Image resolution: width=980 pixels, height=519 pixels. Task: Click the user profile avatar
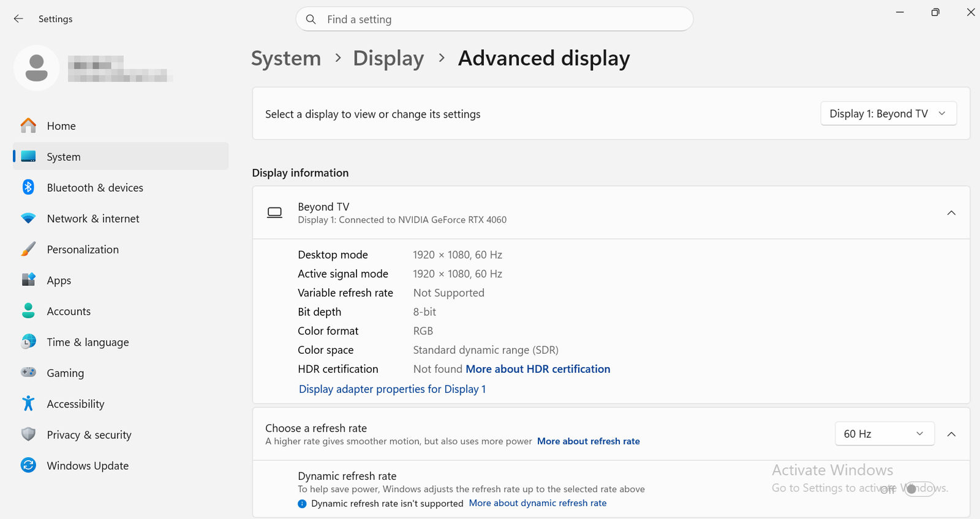[x=37, y=68]
